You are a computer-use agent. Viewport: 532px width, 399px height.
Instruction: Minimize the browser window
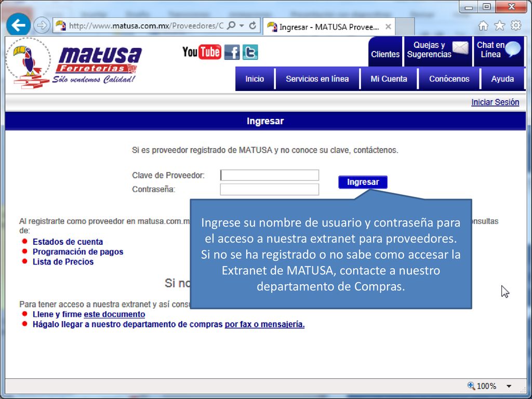[469, 7]
